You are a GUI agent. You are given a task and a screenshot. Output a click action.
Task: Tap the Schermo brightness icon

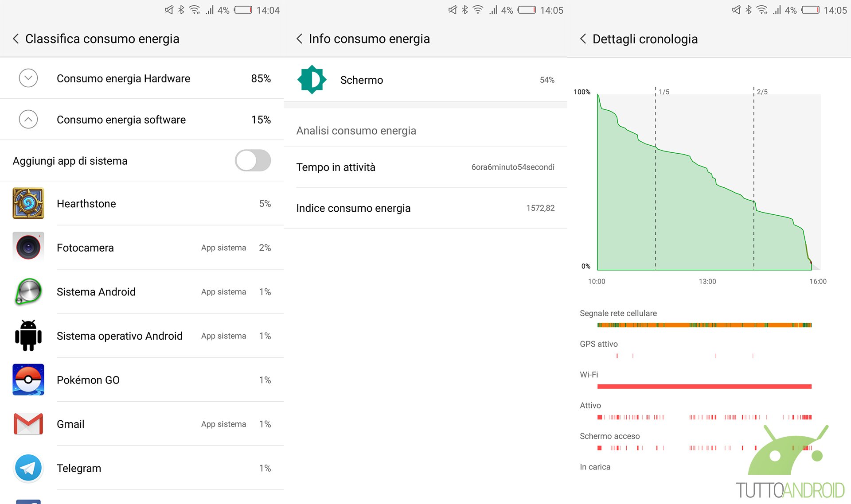(312, 80)
